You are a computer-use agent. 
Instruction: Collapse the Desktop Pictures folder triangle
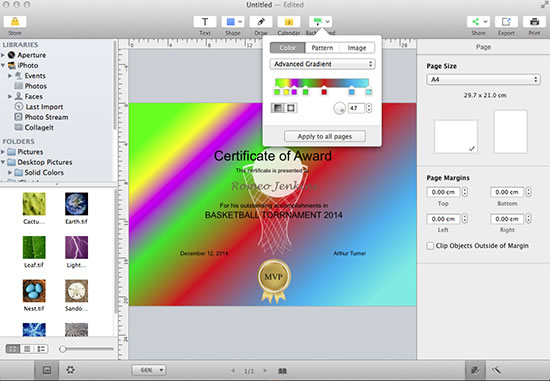click(3, 162)
